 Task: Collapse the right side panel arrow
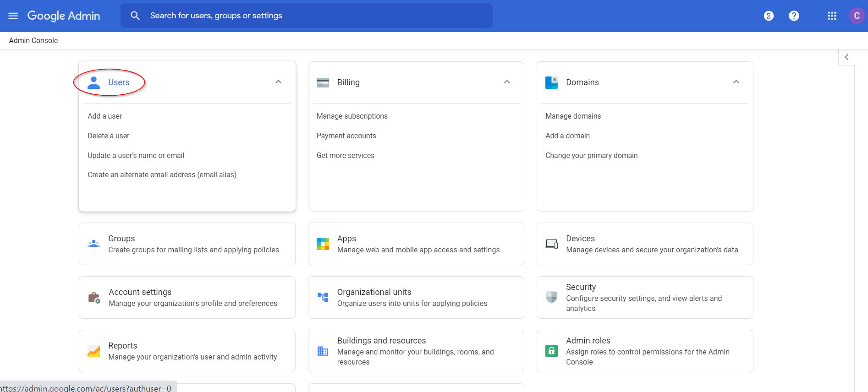point(846,57)
